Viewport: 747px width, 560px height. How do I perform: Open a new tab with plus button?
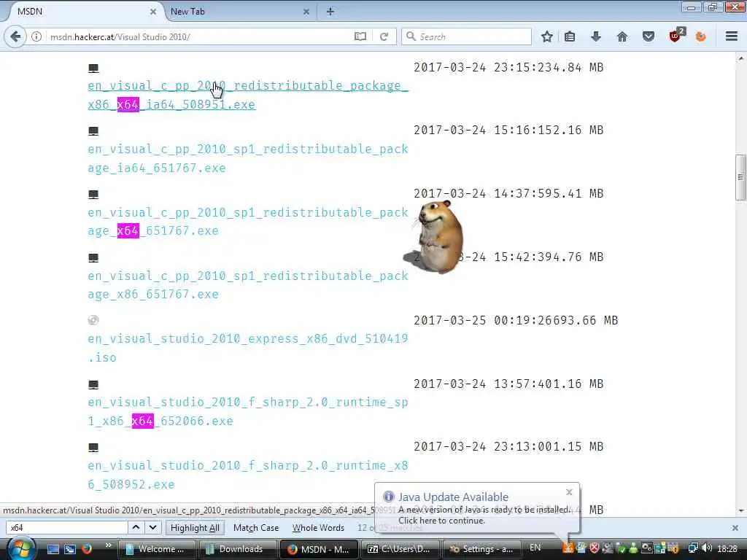[x=330, y=12]
